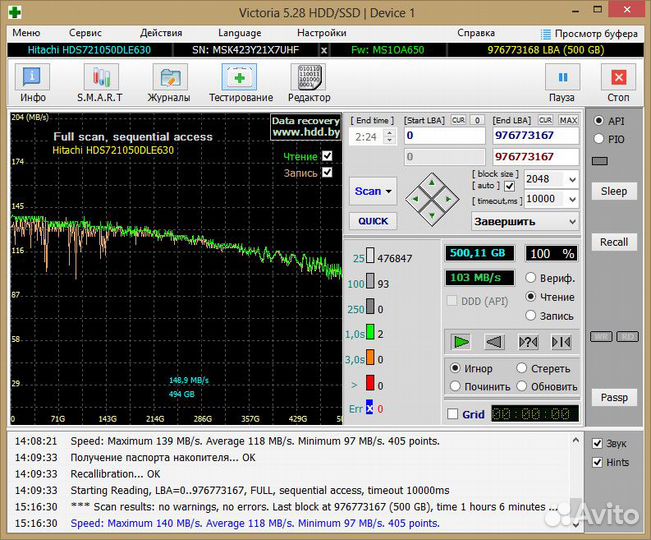Click the green play scan button
Image resolution: width=651 pixels, height=540 pixels.
tap(461, 342)
